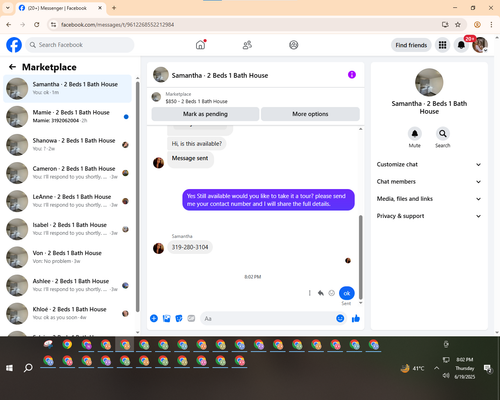Open conversation info purple icon
Image resolution: width=500 pixels, height=400 pixels.
[x=352, y=75]
